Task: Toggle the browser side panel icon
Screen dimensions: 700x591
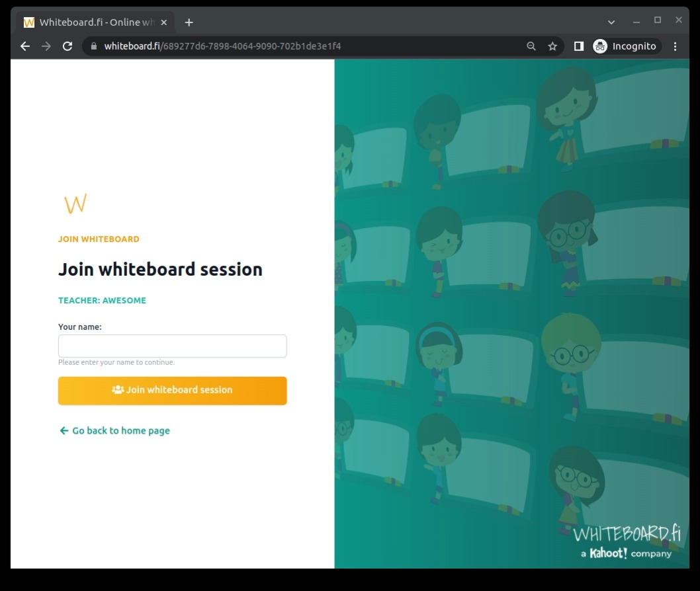Action: point(578,46)
